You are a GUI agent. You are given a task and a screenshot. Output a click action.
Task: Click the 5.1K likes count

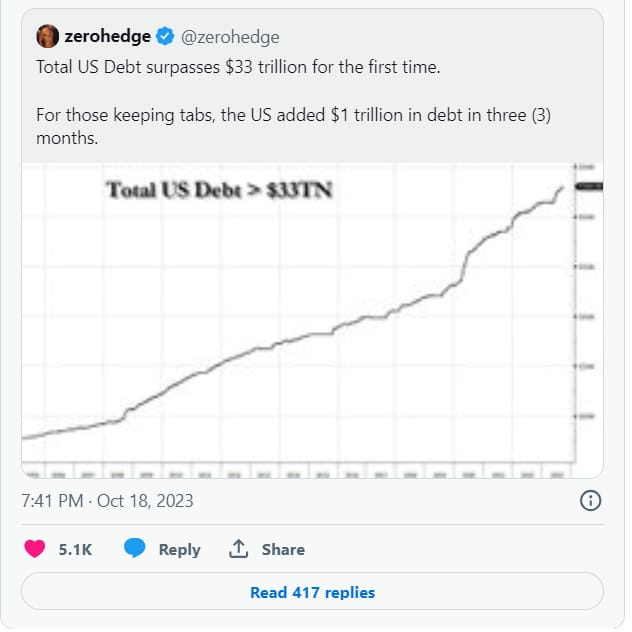tap(75, 549)
